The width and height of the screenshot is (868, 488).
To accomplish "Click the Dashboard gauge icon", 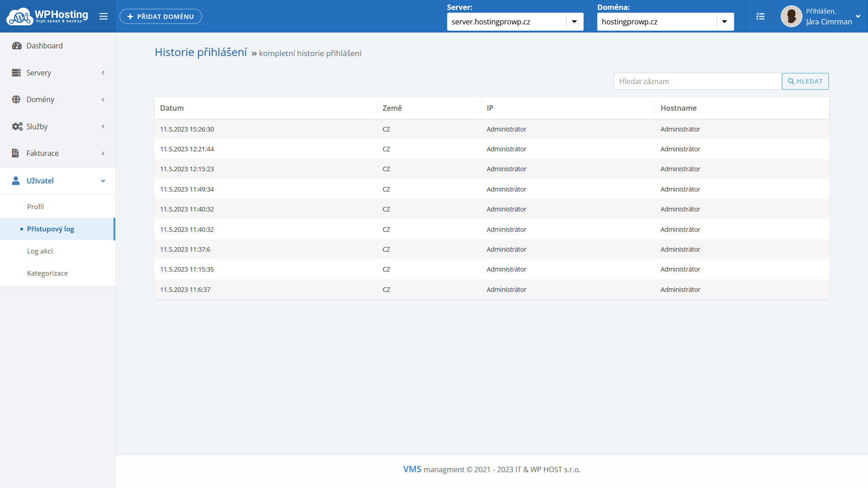I will (17, 46).
